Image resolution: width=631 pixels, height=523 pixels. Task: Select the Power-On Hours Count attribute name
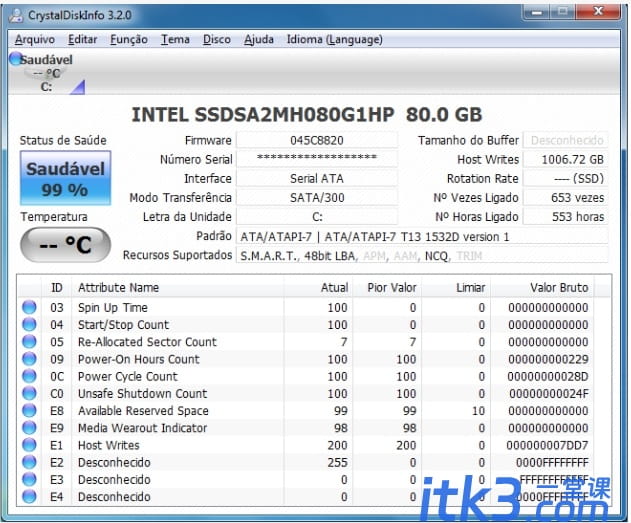click(138, 359)
